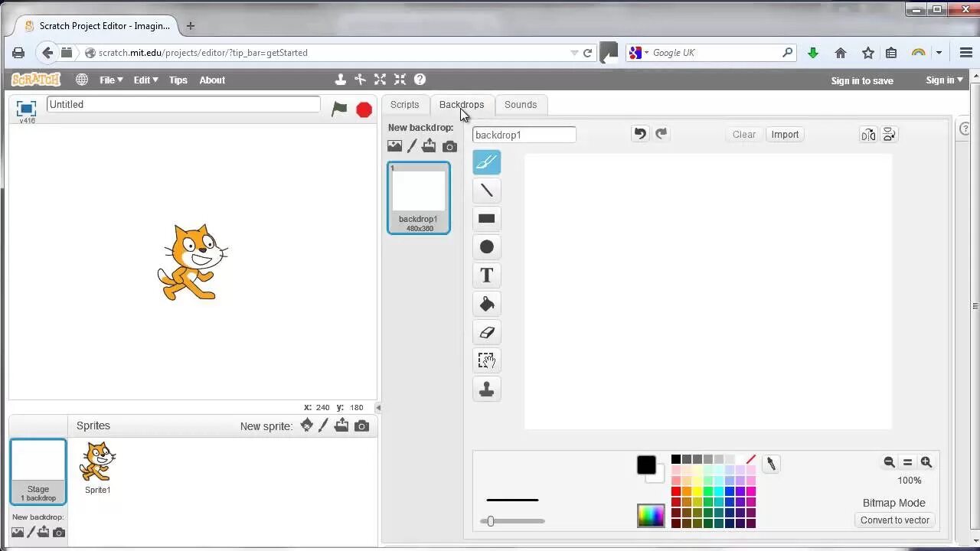Open the Edit menu
The width and height of the screenshot is (980, 551).
[x=144, y=80]
